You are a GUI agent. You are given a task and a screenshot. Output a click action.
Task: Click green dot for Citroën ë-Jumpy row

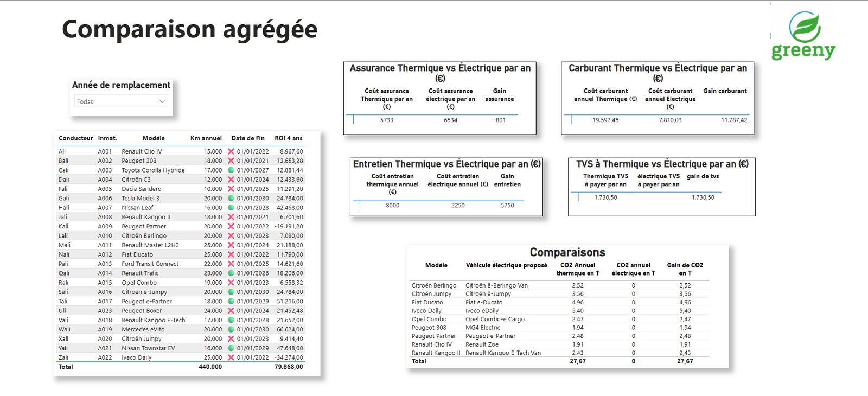tap(231, 292)
